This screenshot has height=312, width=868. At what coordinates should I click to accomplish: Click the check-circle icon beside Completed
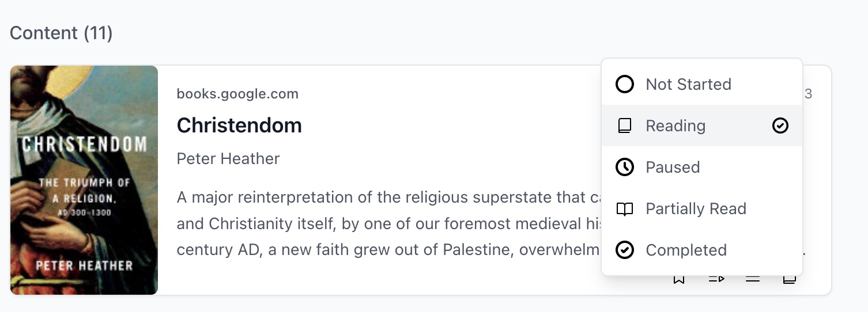tap(625, 250)
